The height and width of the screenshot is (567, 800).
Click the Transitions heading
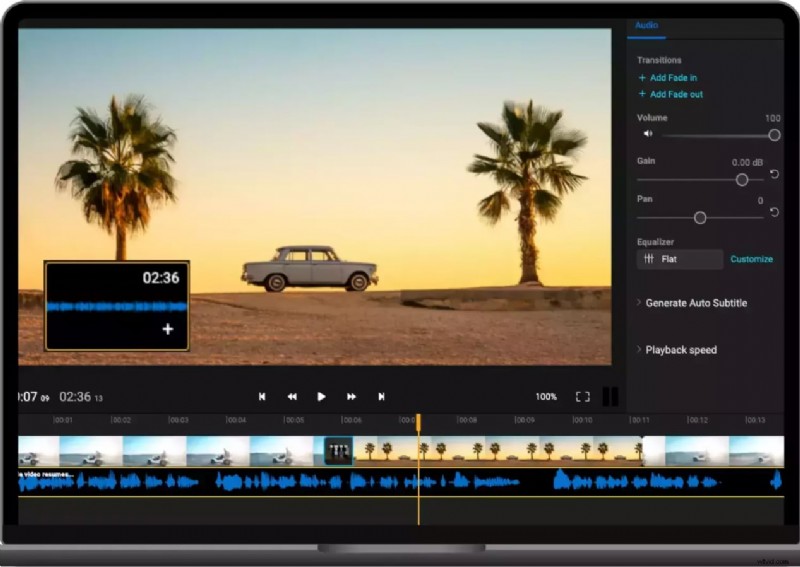659,60
